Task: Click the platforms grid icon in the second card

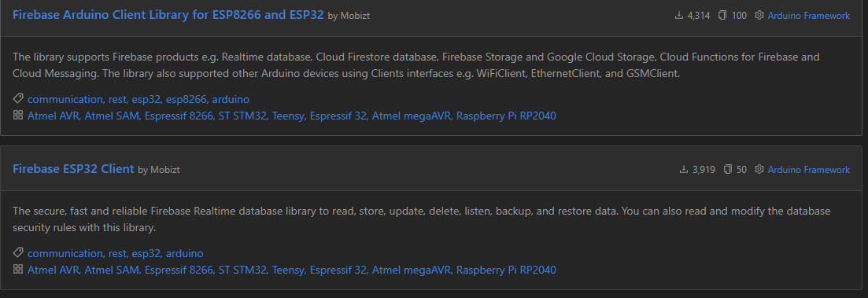Action: tap(18, 269)
